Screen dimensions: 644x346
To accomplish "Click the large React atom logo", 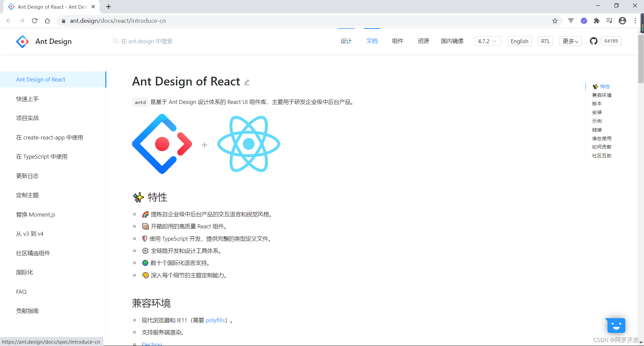I will 249,144.
